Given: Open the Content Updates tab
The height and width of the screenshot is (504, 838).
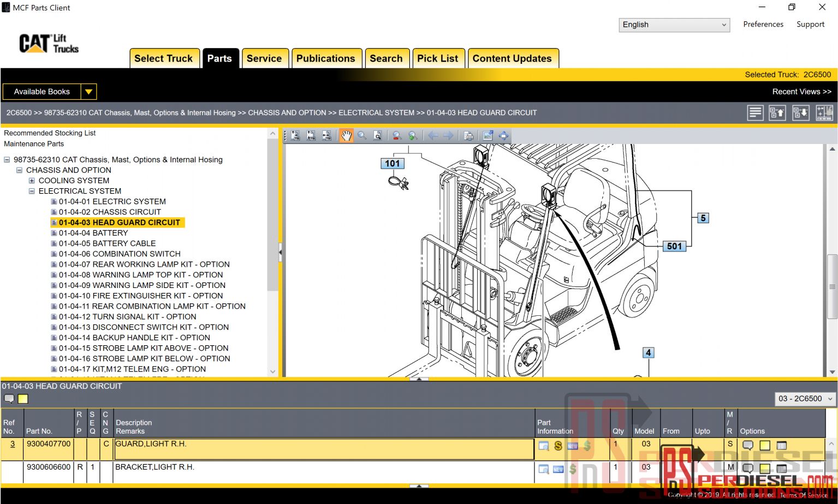Looking at the screenshot, I should pyautogui.click(x=512, y=58).
